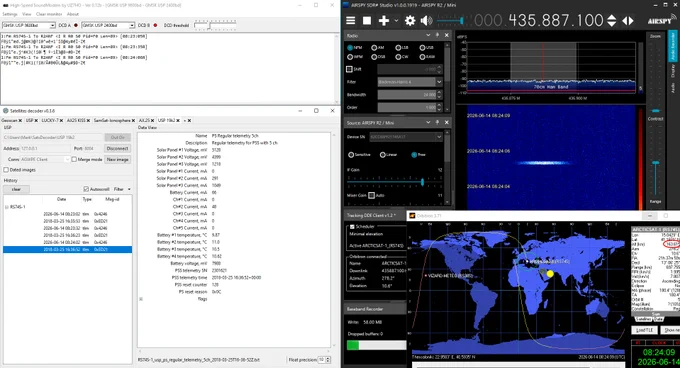Close the USP 19k2 tab with its x
This screenshot has width=680, height=368.
[x=178, y=120]
